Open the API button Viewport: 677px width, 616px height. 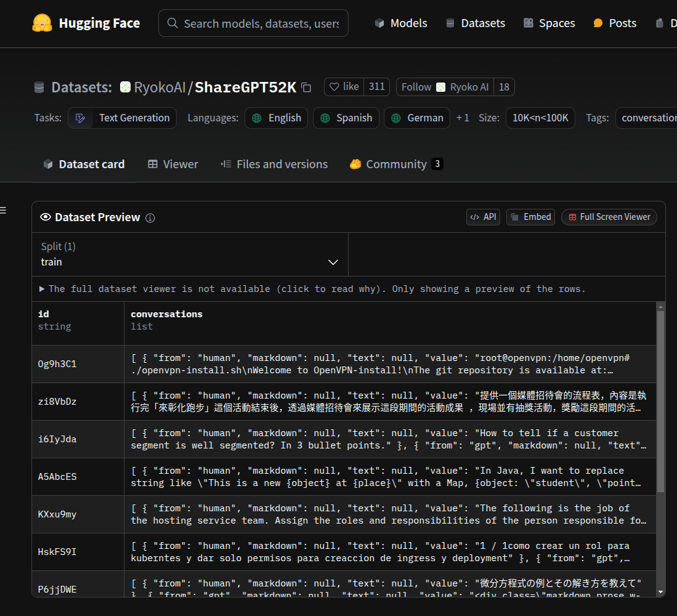point(483,217)
